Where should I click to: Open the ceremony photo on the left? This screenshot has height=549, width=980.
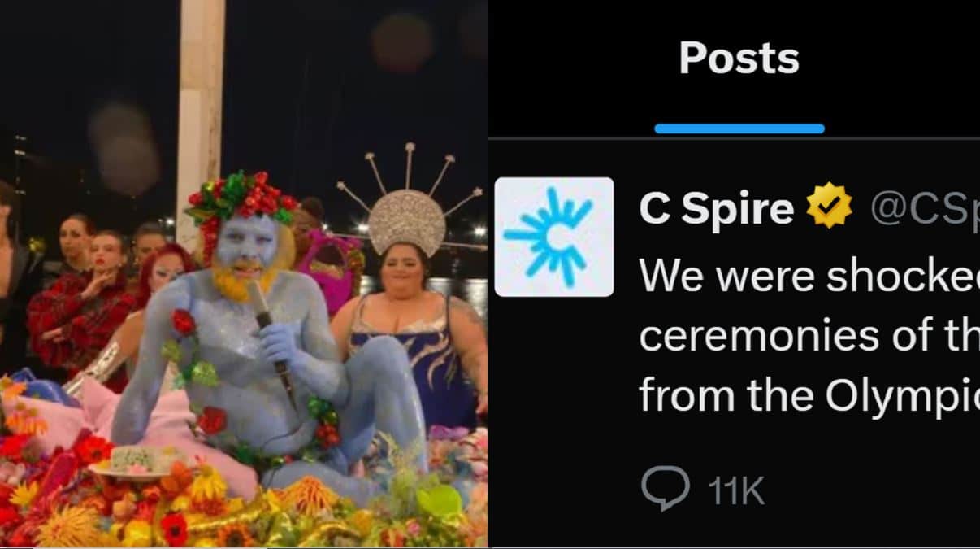click(x=244, y=274)
